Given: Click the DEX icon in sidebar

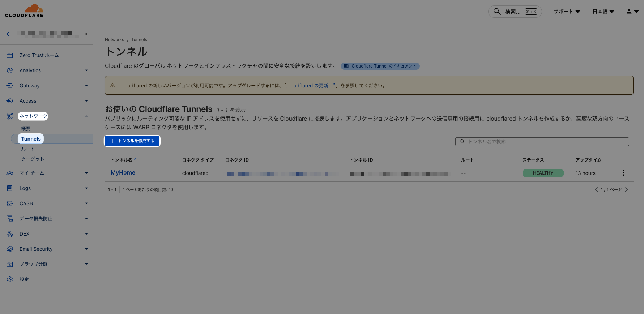Looking at the screenshot, I should tap(10, 234).
